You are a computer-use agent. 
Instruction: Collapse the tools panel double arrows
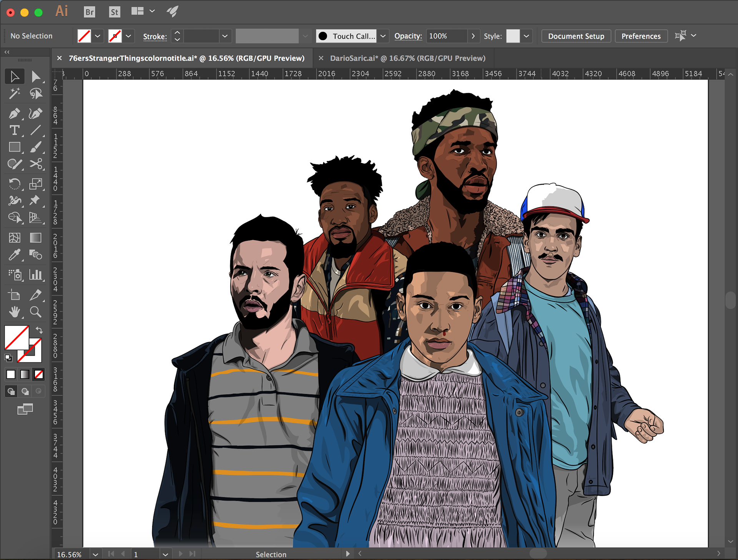[7, 52]
